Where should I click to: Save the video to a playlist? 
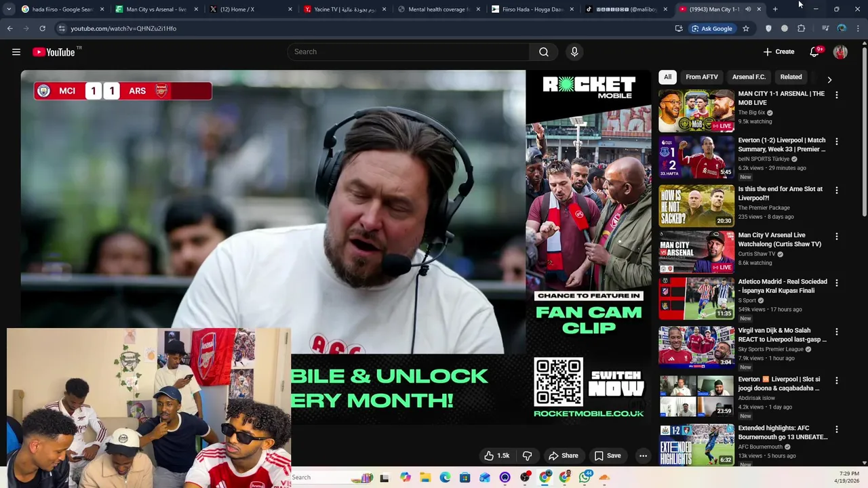click(x=607, y=455)
